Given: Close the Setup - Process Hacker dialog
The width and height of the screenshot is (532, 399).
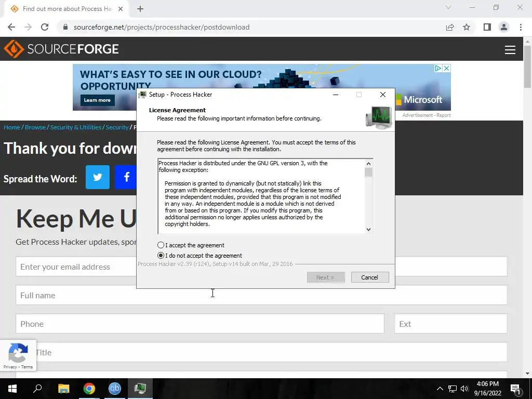Looking at the screenshot, I should [x=383, y=95].
